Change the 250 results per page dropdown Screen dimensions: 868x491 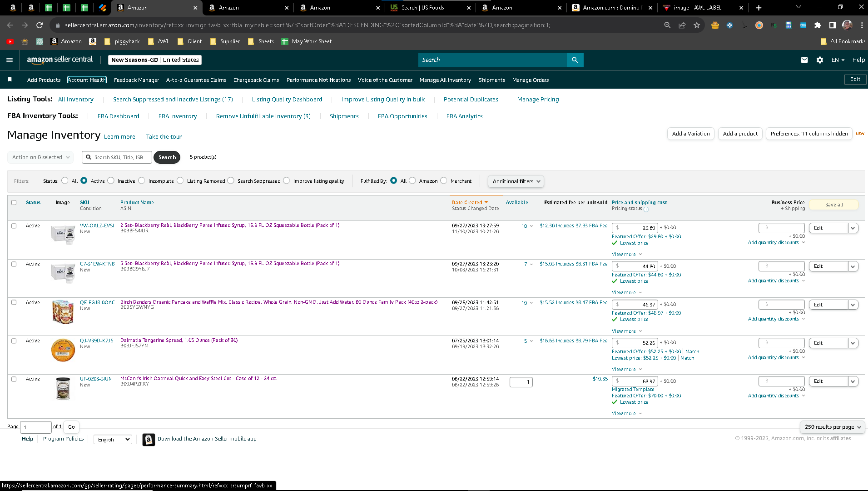[x=833, y=427]
